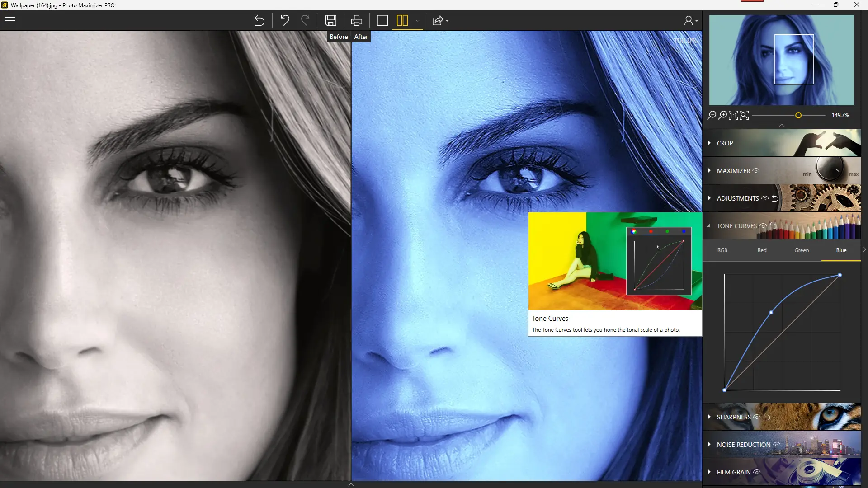Screen dimensions: 868x488
Task: Click the zoom level slider handle
Action: point(798,115)
